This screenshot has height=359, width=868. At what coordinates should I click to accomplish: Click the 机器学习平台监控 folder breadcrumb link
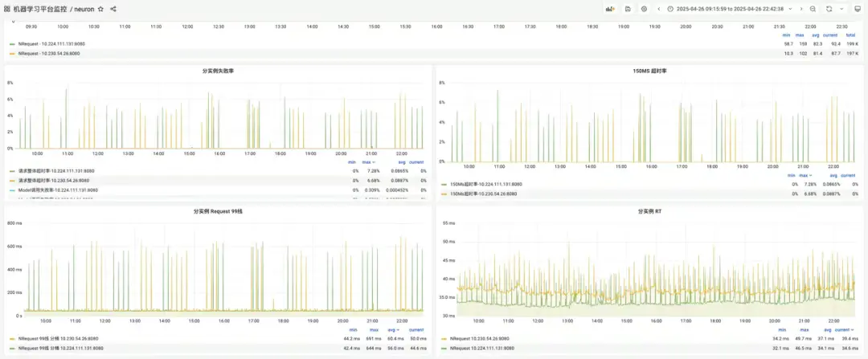click(x=40, y=9)
